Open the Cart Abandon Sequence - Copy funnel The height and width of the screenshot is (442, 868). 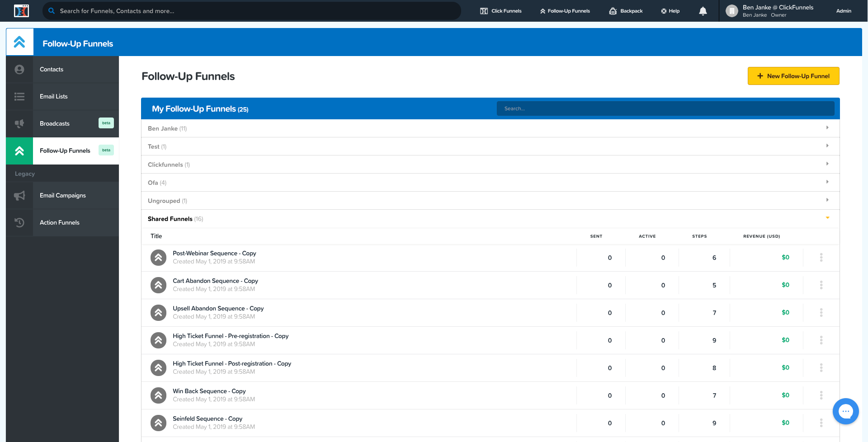[x=215, y=281]
